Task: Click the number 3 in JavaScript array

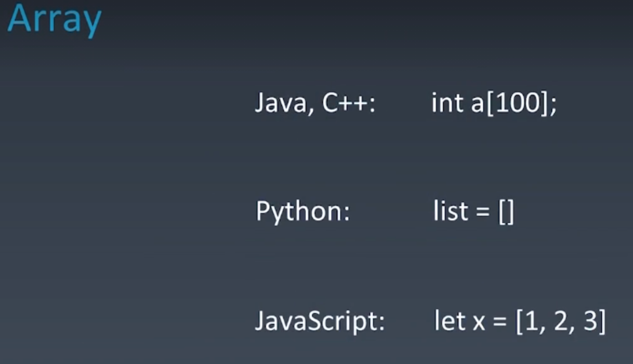Action: (590, 321)
